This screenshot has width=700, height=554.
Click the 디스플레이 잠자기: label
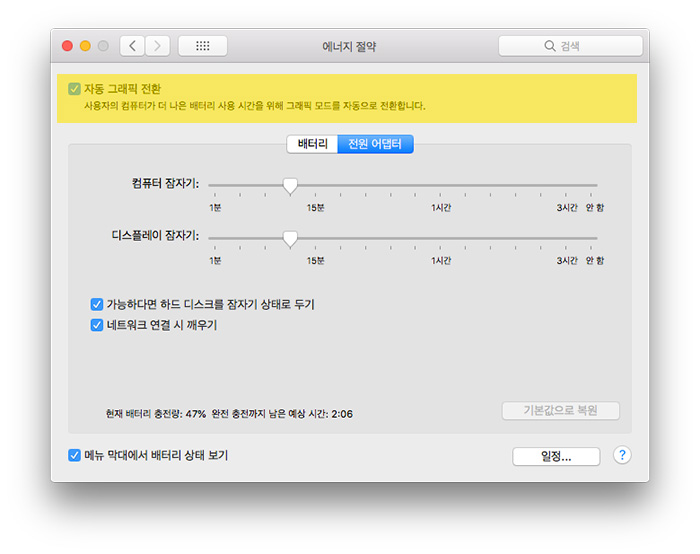[x=155, y=235]
